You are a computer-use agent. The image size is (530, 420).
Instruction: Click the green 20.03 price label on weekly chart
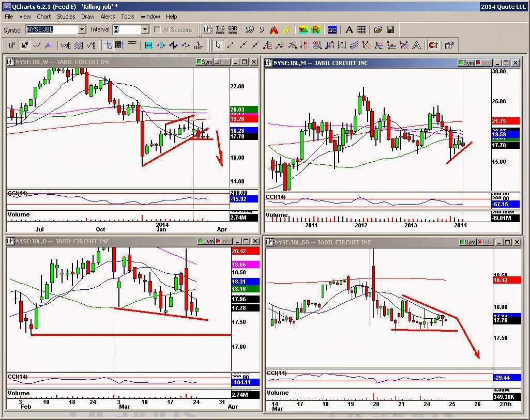(x=244, y=110)
